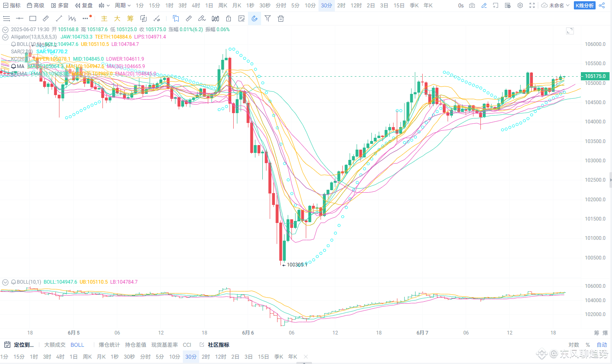Click the blue bookmark layers icon

[176, 18]
